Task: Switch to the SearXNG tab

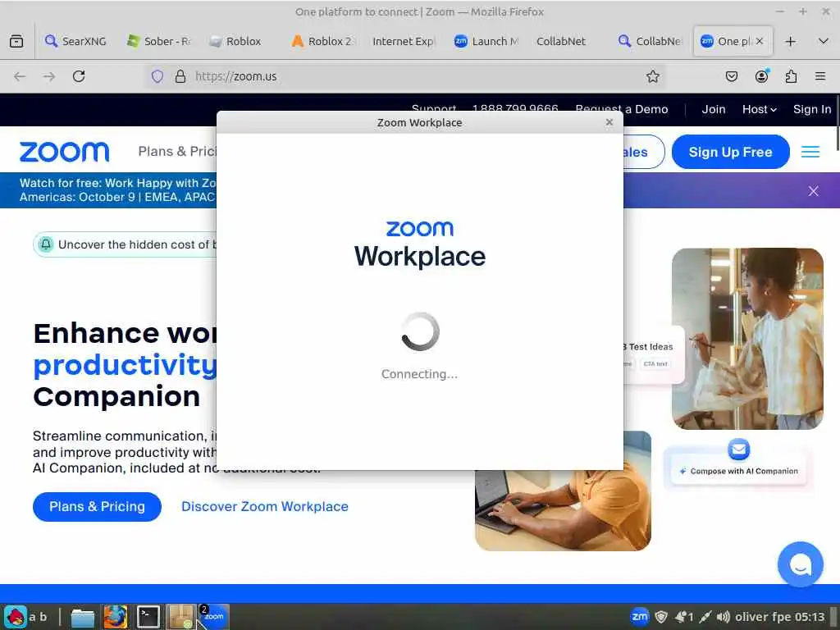Action: click(76, 41)
